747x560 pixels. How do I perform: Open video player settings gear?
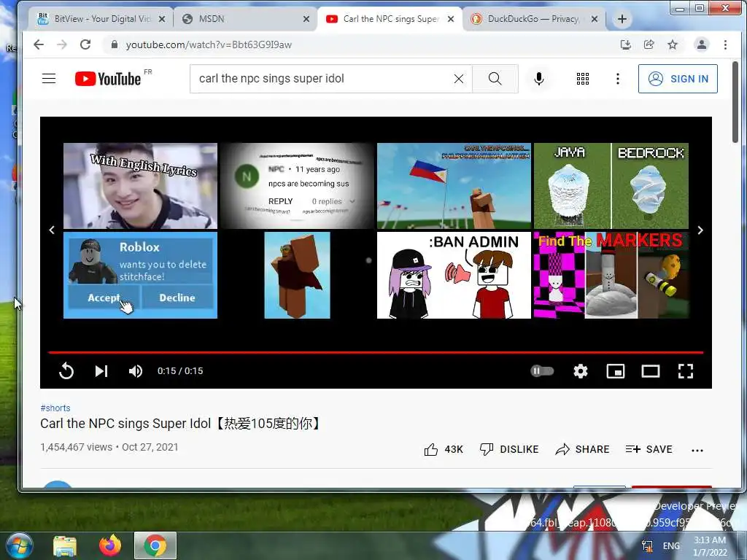(x=580, y=371)
